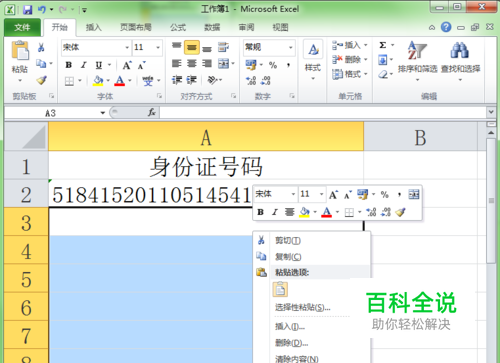
Task: Open the 样式 styles button
Action: 313,60
